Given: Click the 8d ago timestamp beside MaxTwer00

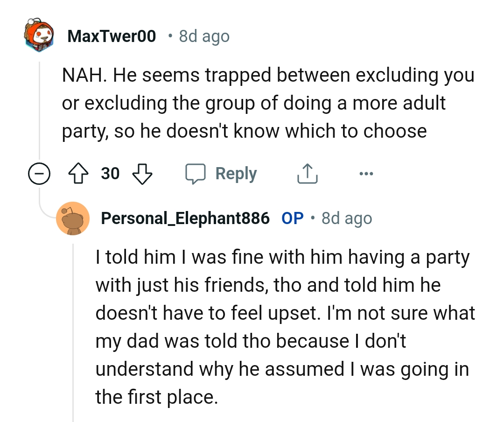Looking at the screenshot, I should pos(204,36).
